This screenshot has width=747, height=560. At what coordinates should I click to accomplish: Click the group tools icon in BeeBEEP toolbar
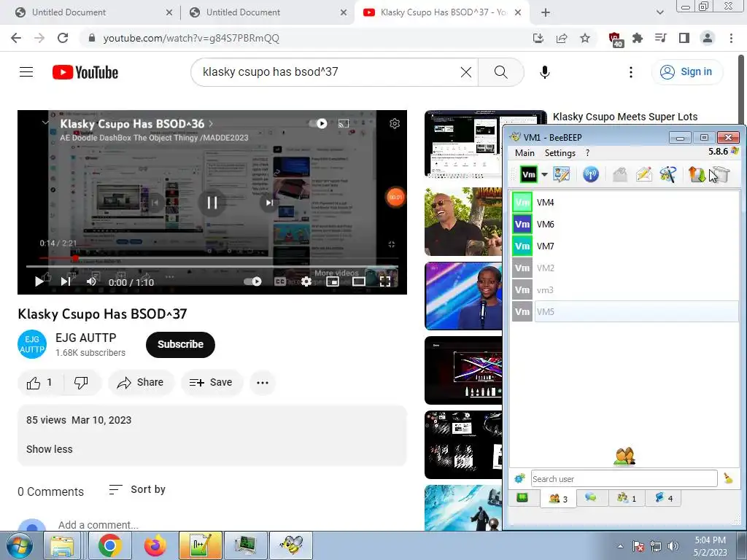(x=668, y=175)
